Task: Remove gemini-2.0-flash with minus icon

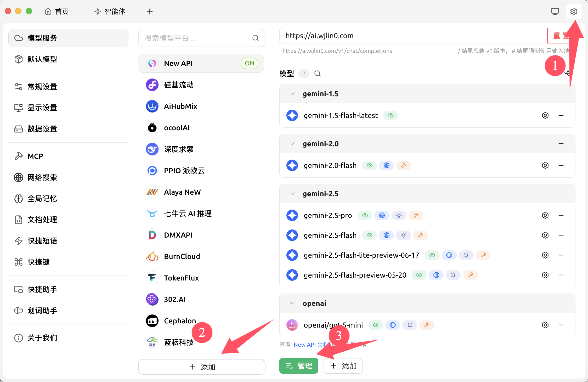Action: (561, 165)
